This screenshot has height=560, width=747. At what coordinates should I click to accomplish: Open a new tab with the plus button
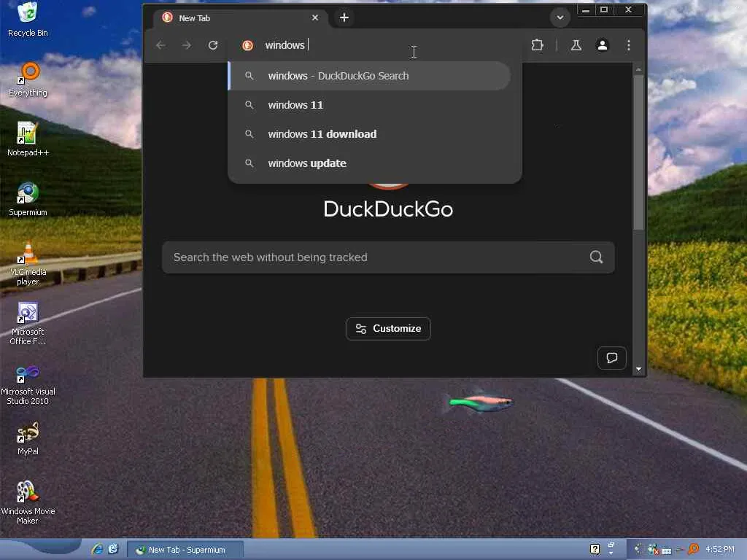click(x=344, y=17)
